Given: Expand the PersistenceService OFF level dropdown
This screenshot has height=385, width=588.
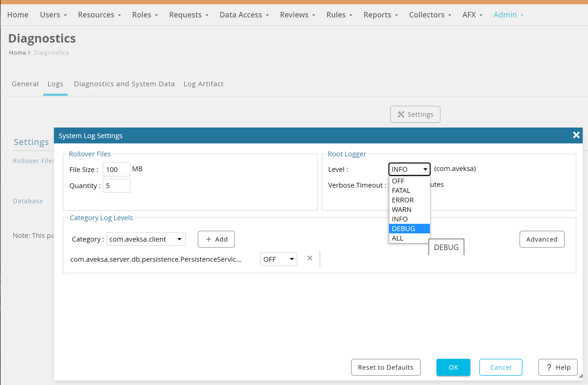Looking at the screenshot, I should [x=278, y=259].
